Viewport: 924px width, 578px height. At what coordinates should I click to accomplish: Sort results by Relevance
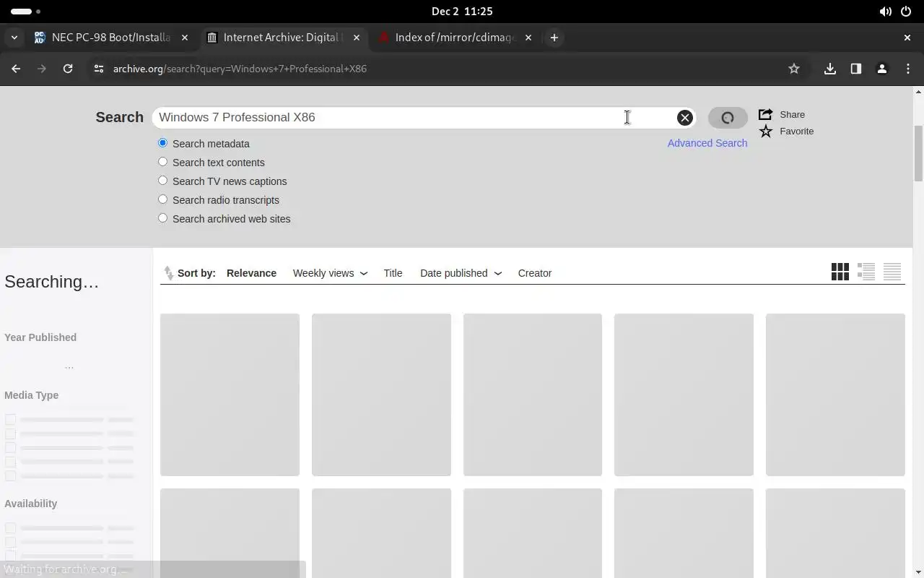pyautogui.click(x=251, y=273)
